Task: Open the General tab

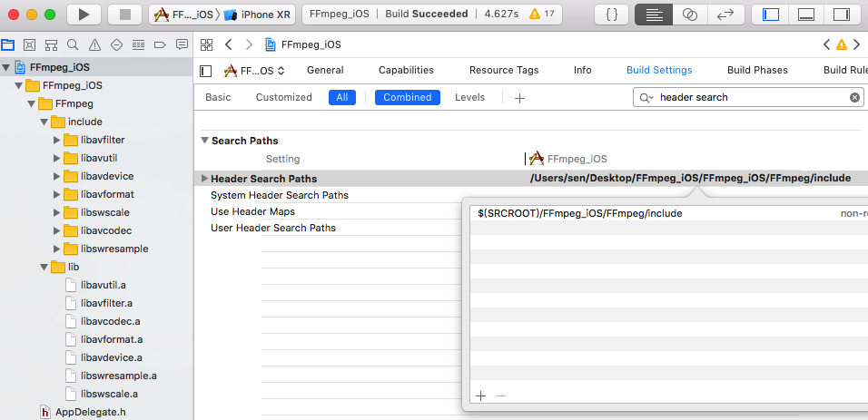Action: coord(325,70)
